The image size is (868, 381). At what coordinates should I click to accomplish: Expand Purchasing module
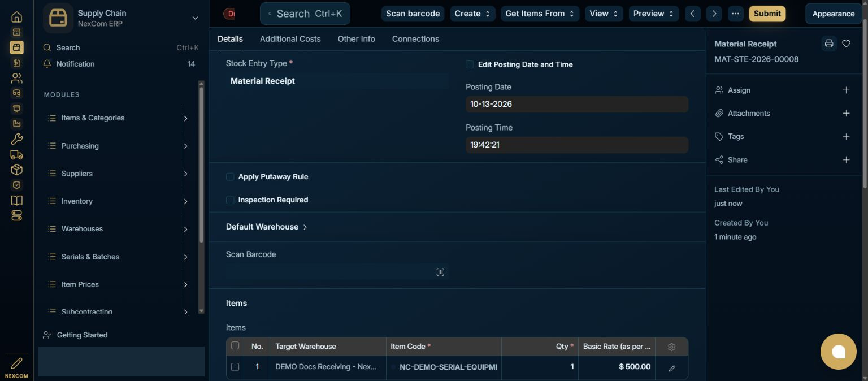(185, 146)
